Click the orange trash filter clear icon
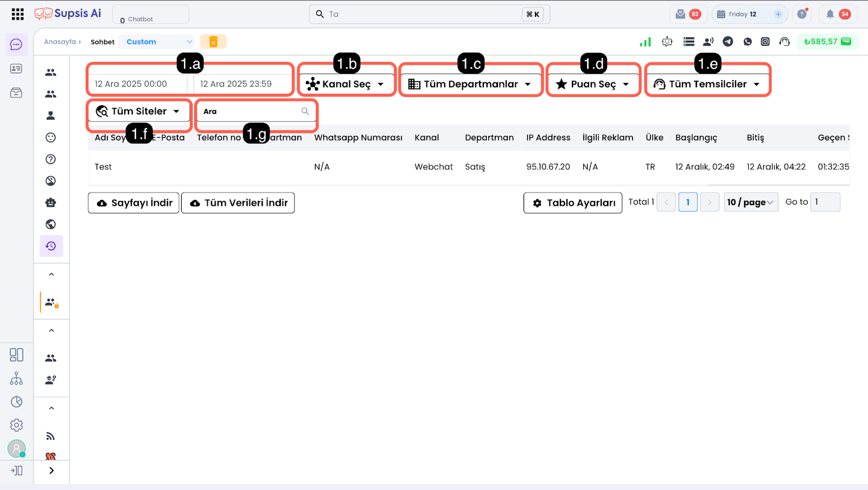Image resolution: width=868 pixels, height=490 pixels. [213, 42]
